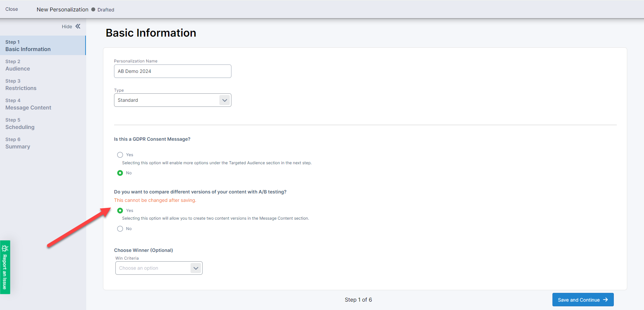The image size is (644, 310).
Task: Open the Type dropdown via its chevron
Action: pyautogui.click(x=224, y=100)
